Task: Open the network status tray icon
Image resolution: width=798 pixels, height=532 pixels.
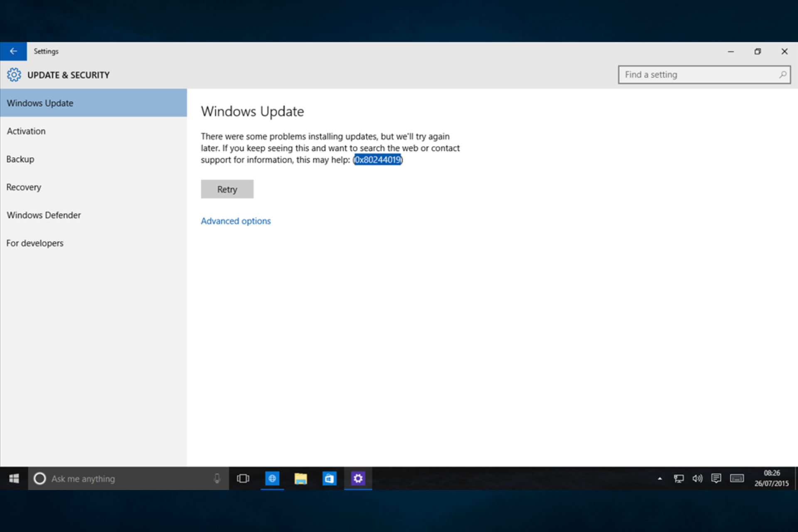Action: (x=678, y=479)
